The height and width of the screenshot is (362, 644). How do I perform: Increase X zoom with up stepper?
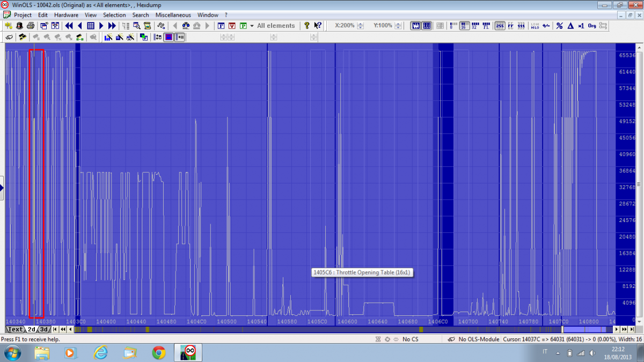click(361, 23)
